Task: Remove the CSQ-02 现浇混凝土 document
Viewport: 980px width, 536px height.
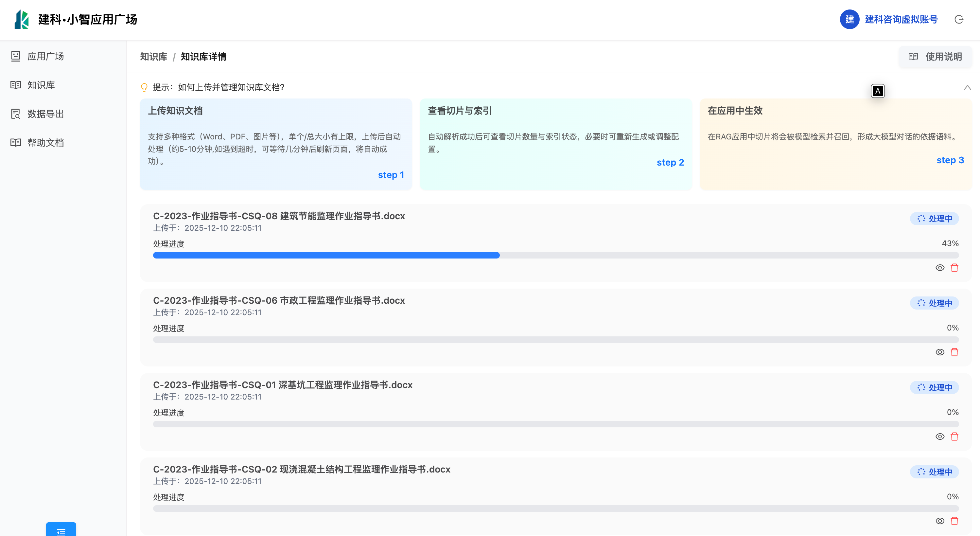Action: pos(954,521)
